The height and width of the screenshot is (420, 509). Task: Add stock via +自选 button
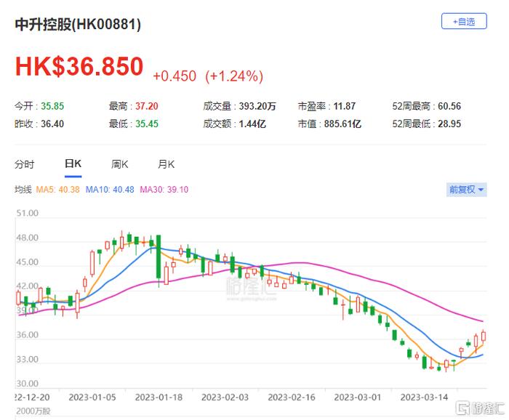pyautogui.click(x=464, y=21)
